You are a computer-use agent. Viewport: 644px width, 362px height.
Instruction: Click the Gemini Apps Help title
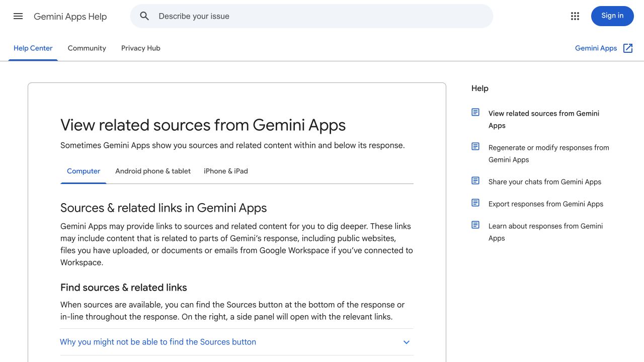click(x=70, y=17)
